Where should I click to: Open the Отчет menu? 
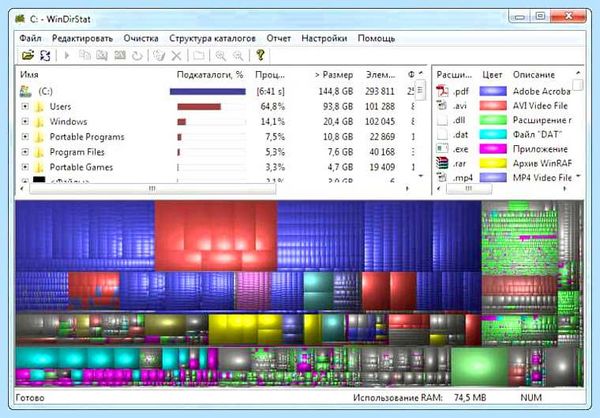pos(279,38)
